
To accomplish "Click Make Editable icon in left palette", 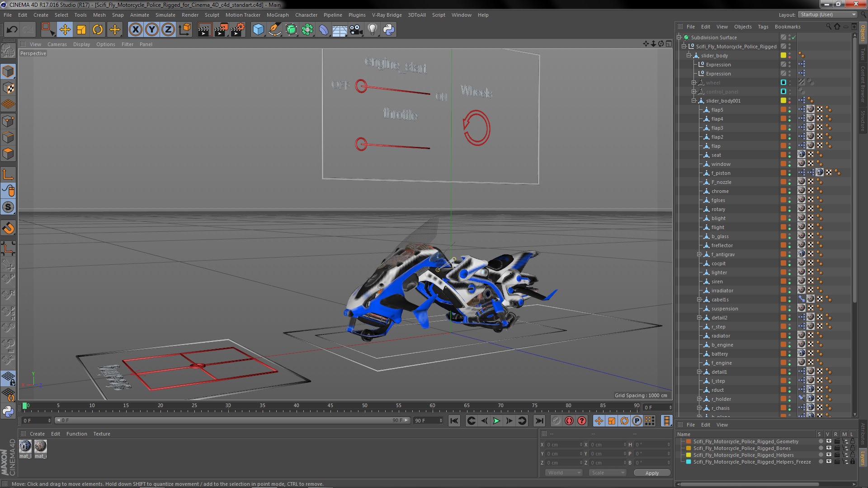I will tap(8, 51).
